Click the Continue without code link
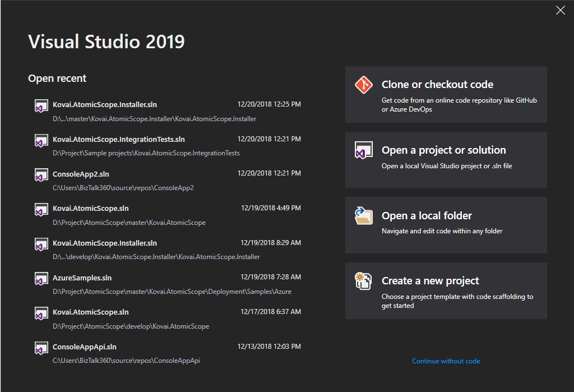Screen dimensions: 574x392 pyautogui.click(x=446, y=361)
